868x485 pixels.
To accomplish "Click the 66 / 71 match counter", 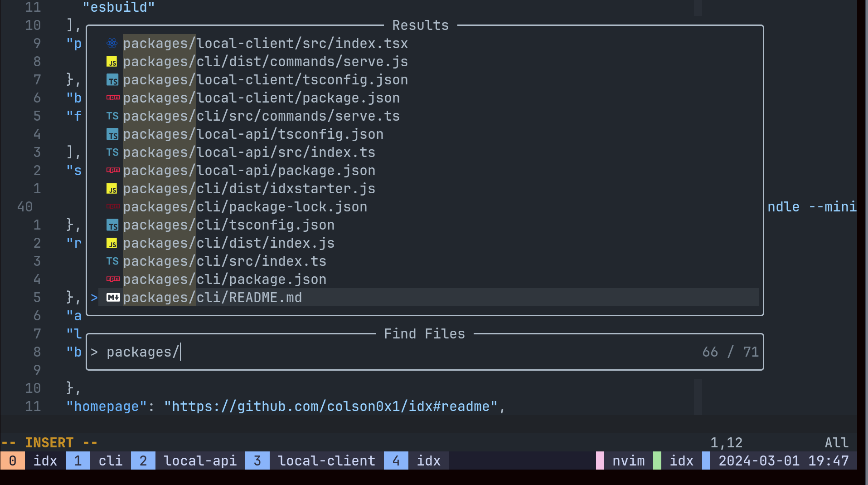I will pyautogui.click(x=730, y=352).
